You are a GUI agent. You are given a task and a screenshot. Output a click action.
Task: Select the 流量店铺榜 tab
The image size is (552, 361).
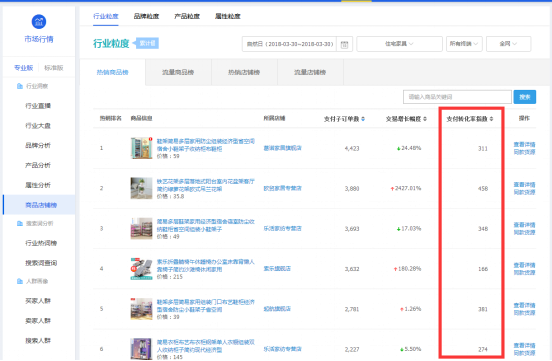[x=310, y=73]
